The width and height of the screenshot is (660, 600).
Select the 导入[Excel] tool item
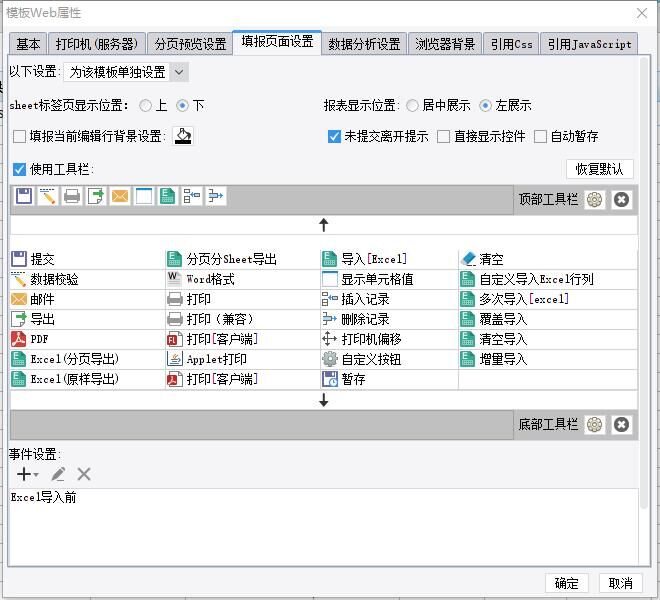(389, 259)
